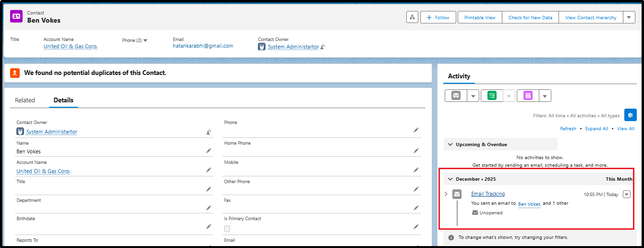Viewport: 644px width, 248px height.
Task: Expand the Email Tracking activity item
Action: (446, 194)
